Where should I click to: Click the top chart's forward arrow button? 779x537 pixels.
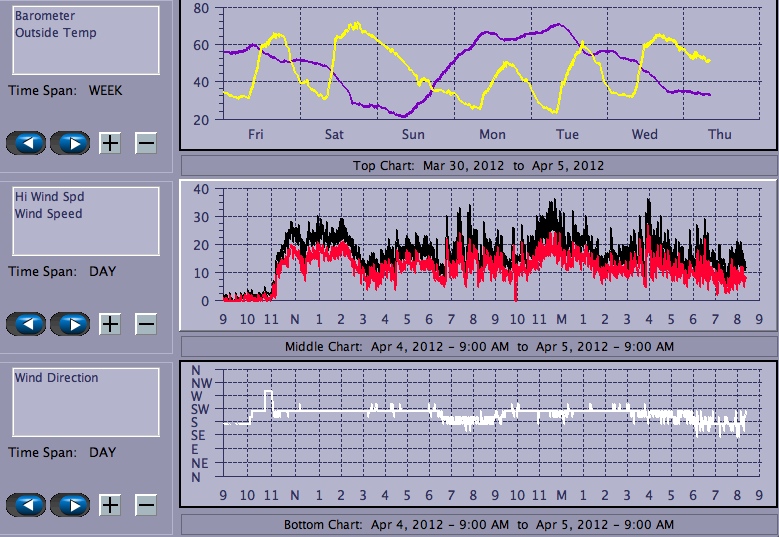tap(70, 143)
